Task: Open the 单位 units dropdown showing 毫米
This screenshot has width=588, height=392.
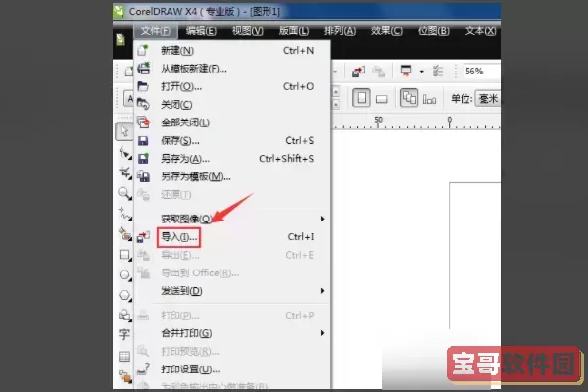Action: [488, 99]
